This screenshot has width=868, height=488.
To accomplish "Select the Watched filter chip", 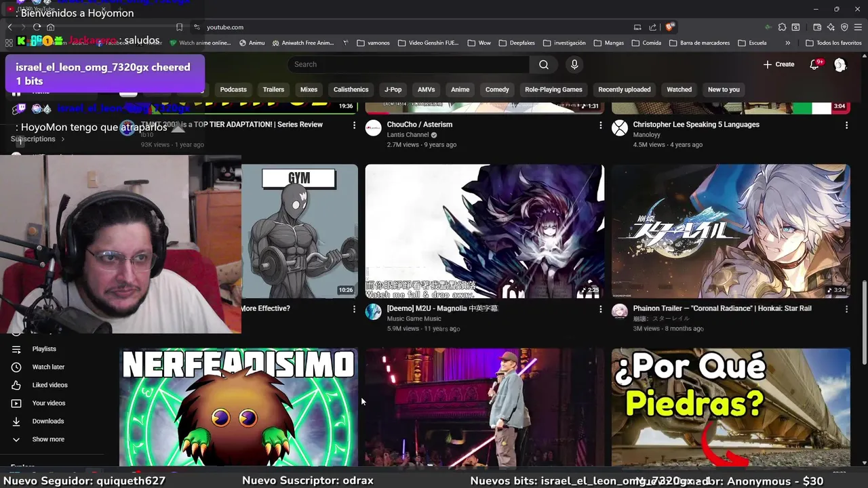I will pyautogui.click(x=679, y=89).
